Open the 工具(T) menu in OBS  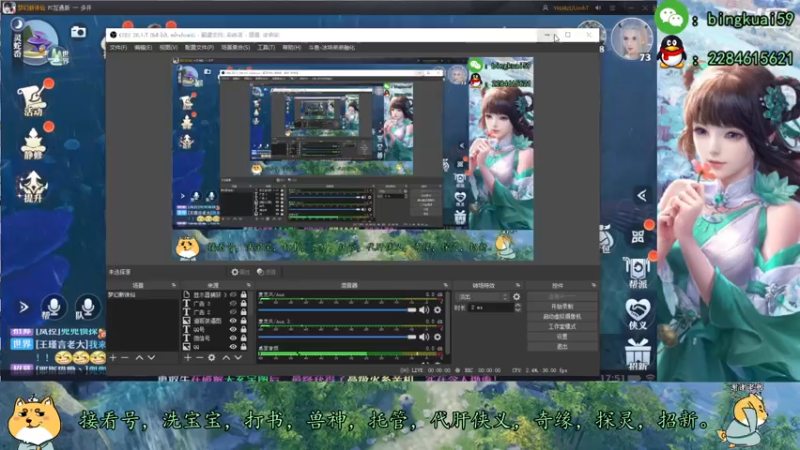266,47
